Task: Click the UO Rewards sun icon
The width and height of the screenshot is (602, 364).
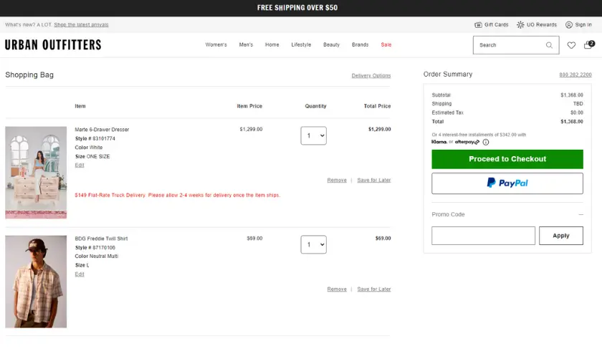Action: click(x=520, y=24)
